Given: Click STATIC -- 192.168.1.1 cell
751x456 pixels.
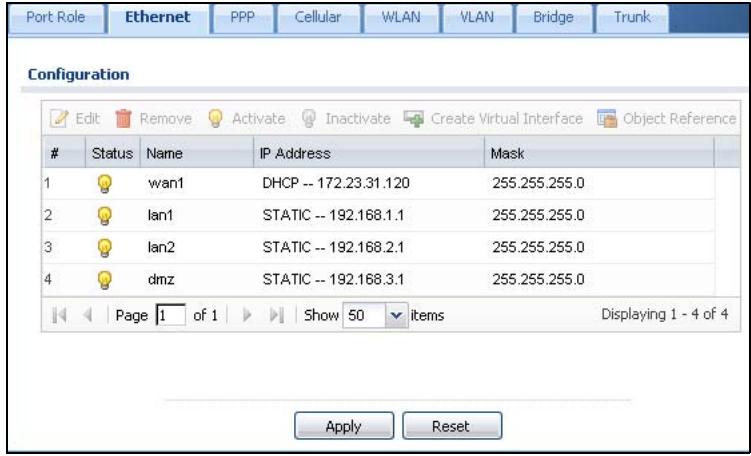Looking at the screenshot, I should [333, 215].
